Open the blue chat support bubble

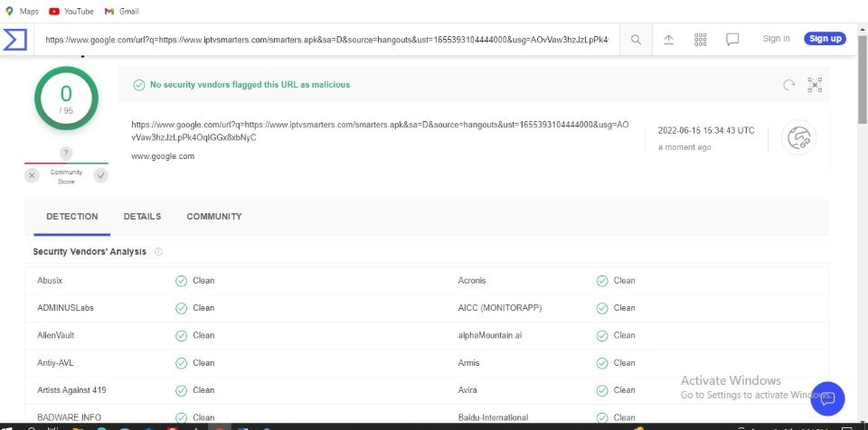tap(827, 398)
